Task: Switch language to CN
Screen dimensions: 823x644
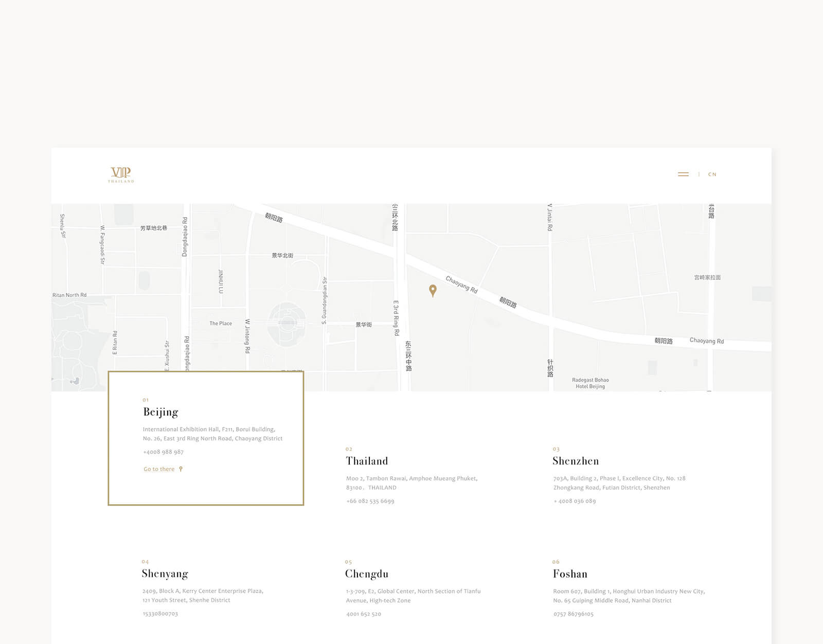Action: [712, 174]
